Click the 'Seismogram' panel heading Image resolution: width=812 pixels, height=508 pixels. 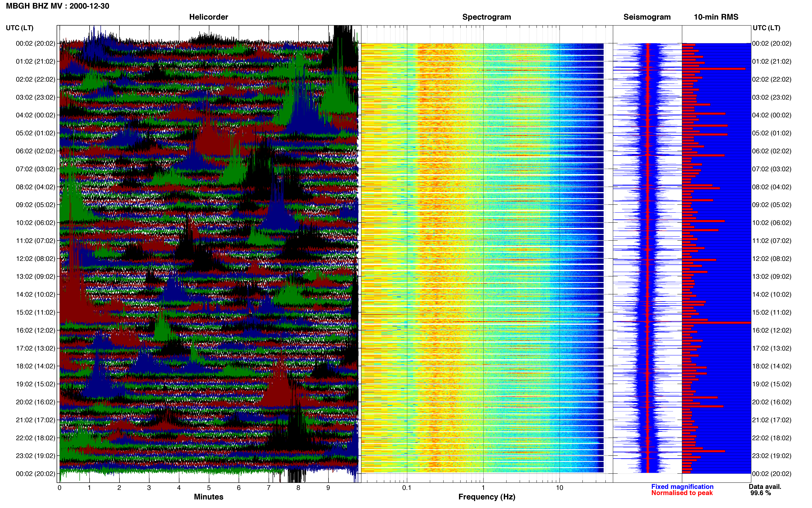[647, 17]
